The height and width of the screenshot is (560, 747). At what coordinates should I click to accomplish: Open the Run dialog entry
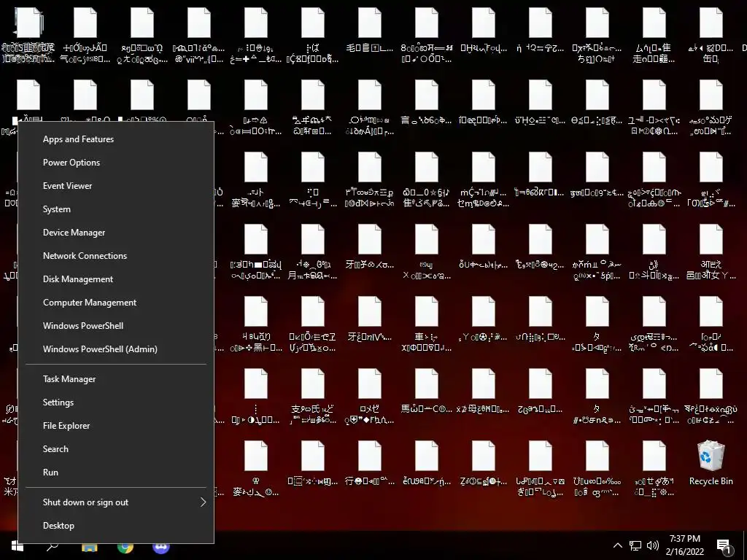point(116,472)
